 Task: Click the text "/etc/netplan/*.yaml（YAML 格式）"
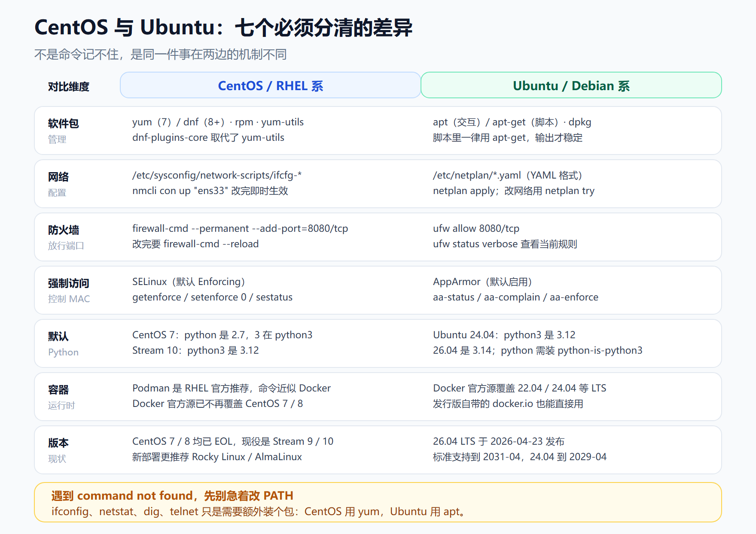508,176
